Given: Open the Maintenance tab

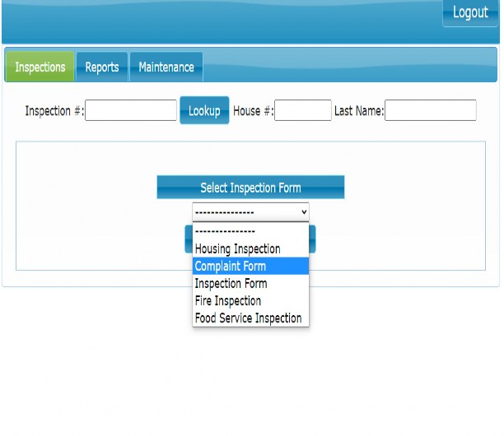Looking at the screenshot, I should (x=166, y=67).
